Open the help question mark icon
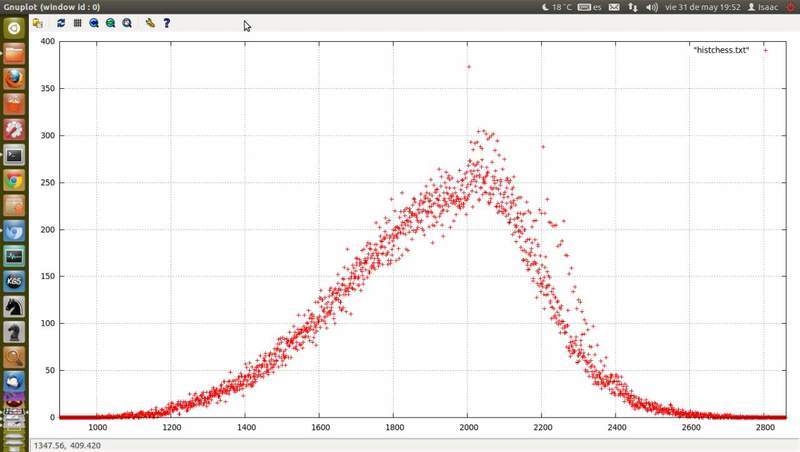The height and width of the screenshot is (452, 800). (167, 22)
